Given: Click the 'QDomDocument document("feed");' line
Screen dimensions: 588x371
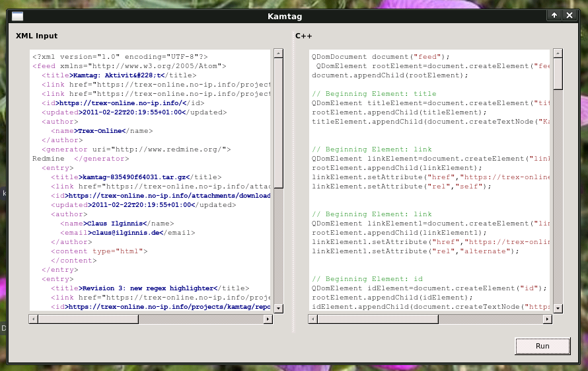Looking at the screenshot, I should [x=381, y=57].
